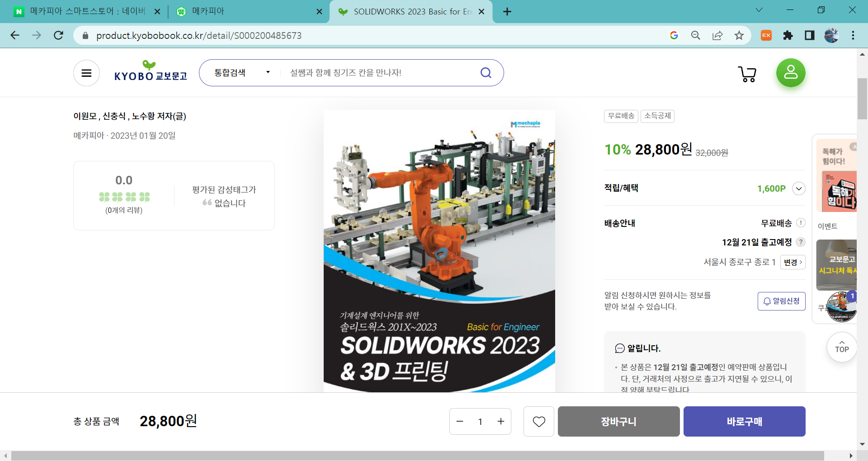
Task: Click the 출고예정 question mark icon
Action: [x=801, y=242]
